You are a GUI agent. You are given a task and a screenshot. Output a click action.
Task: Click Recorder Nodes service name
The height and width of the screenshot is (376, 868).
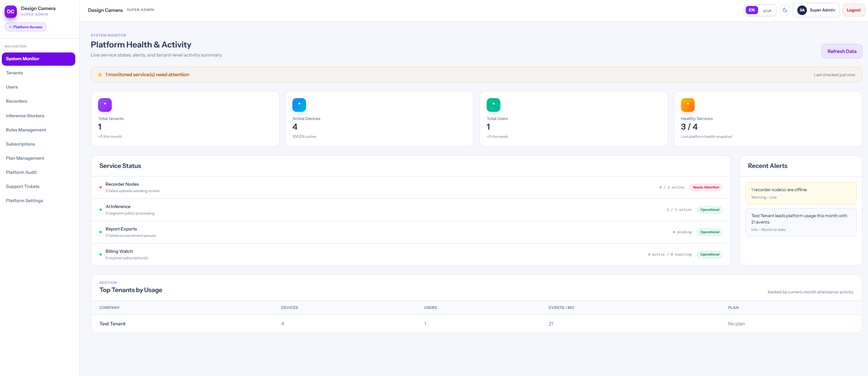click(122, 184)
